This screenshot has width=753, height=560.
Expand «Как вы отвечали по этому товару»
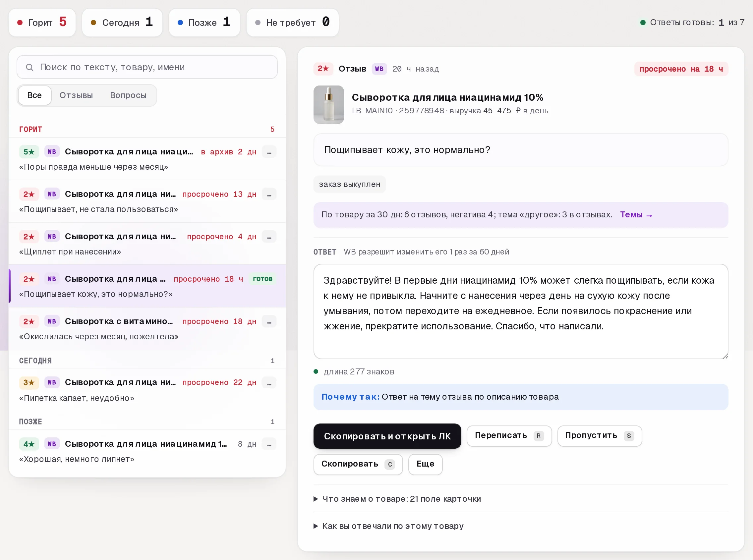pyautogui.click(x=388, y=526)
